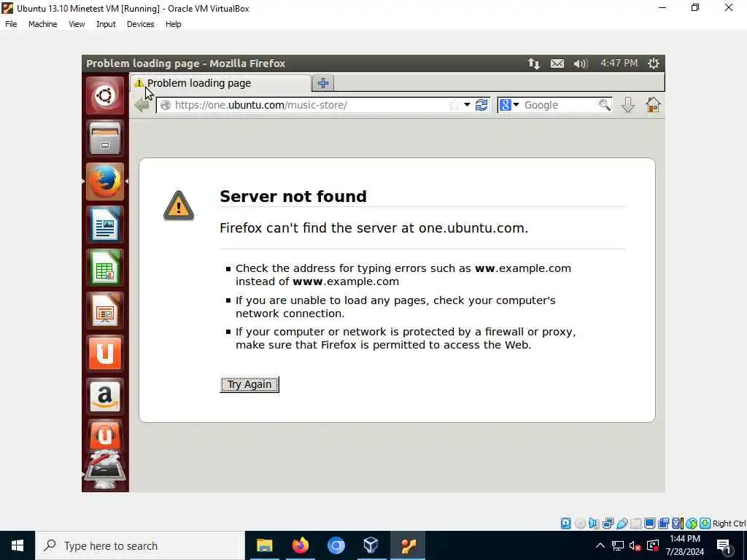Open Ubuntu messaging mail indicator

557,63
